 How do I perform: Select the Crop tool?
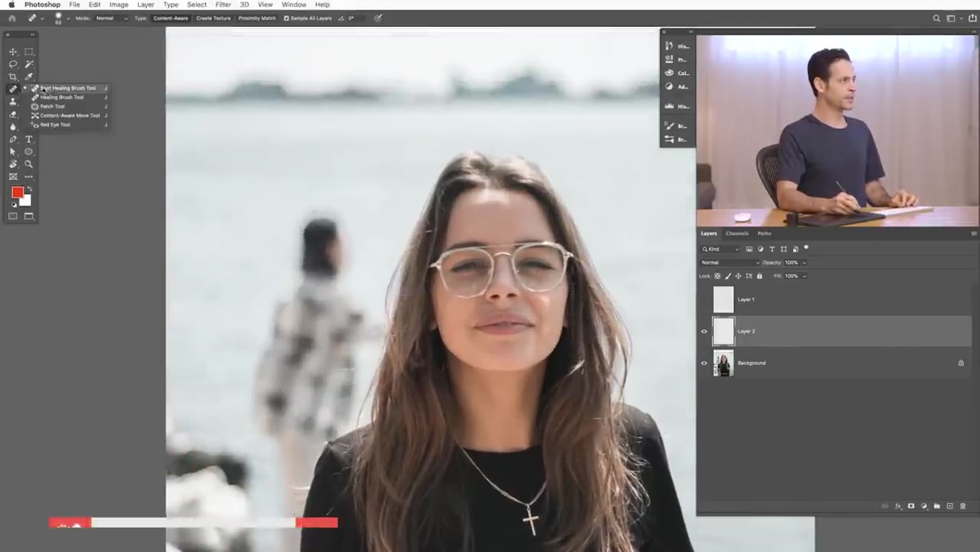point(13,77)
